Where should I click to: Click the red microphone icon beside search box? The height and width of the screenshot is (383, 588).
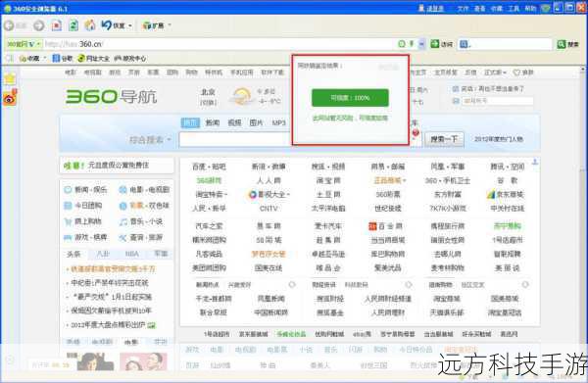tap(416, 133)
